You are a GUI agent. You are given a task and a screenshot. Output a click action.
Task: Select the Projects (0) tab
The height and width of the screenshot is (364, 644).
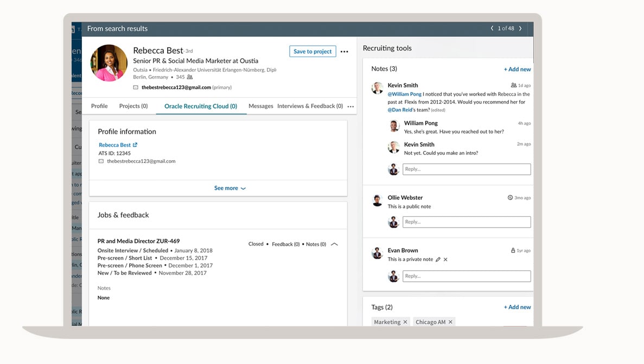click(x=133, y=106)
